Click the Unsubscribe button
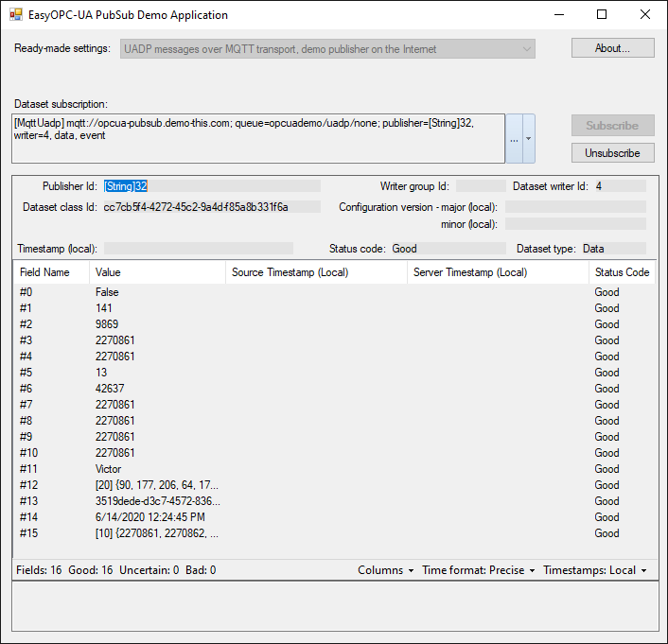668x644 pixels. click(x=612, y=152)
